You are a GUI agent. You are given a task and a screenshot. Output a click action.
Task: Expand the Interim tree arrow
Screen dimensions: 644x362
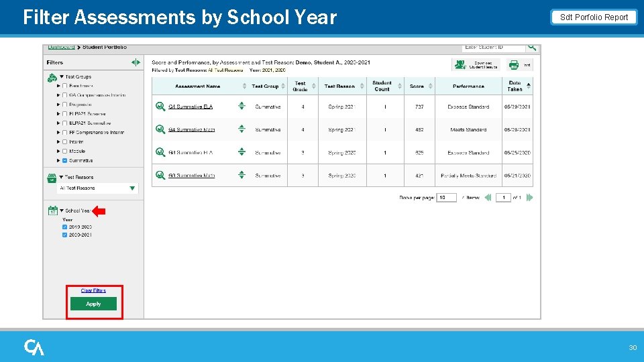point(58,142)
